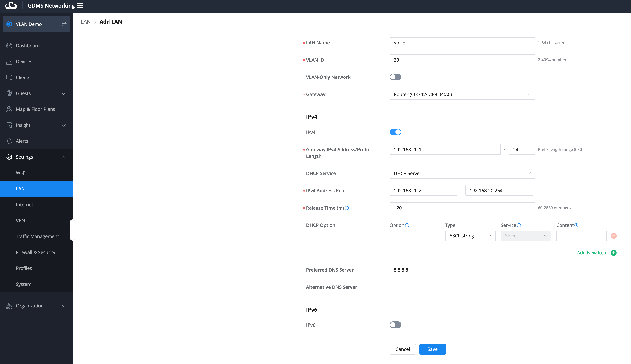Open the Gateway router dropdown
Screen dimensions: 631x364
462,94
